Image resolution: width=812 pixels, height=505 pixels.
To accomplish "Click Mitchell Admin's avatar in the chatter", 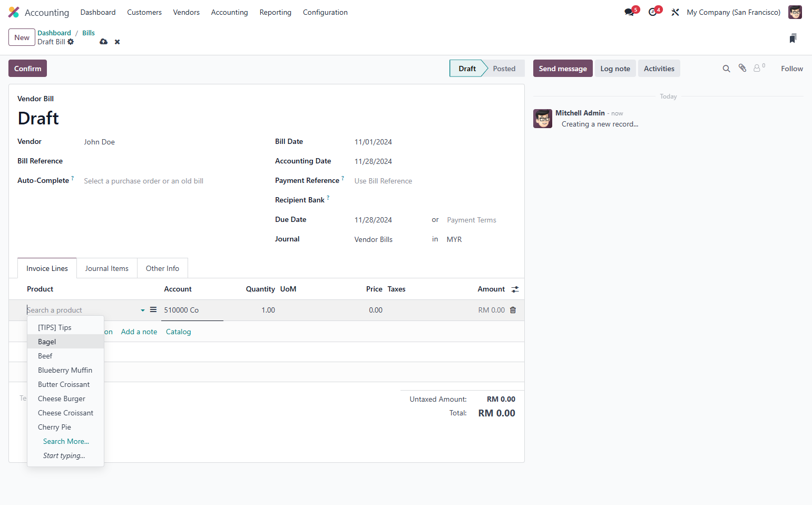I will [543, 119].
